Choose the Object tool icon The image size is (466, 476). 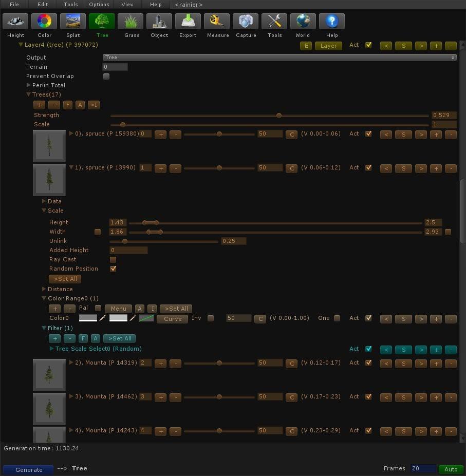(x=159, y=21)
